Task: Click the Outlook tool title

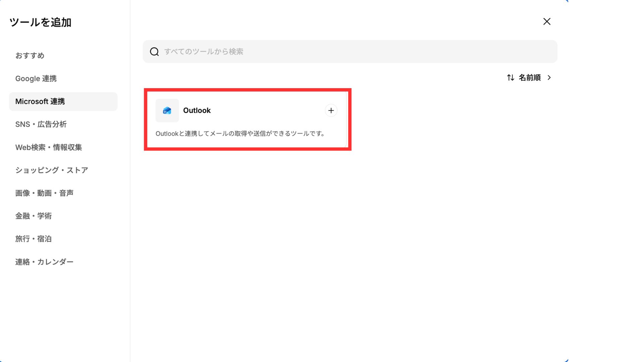Action: point(197,110)
